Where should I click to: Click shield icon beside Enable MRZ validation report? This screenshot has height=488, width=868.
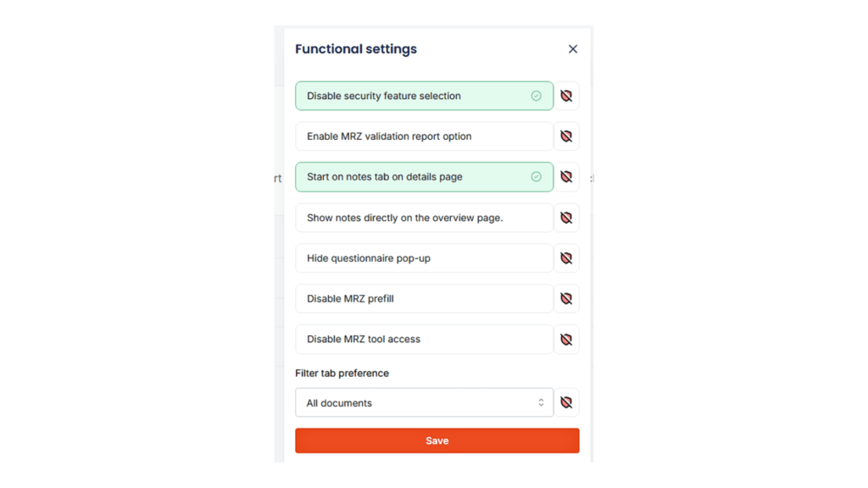[x=566, y=136]
